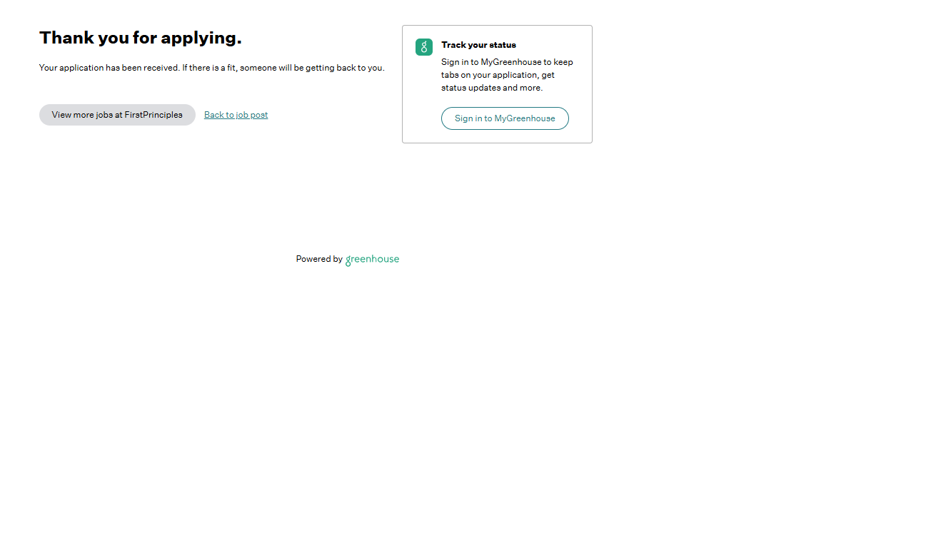Click the stylized 'g' of footer greenhouse wordmark
The width and height of the screenshot is (926, 560).
(348, 261)
